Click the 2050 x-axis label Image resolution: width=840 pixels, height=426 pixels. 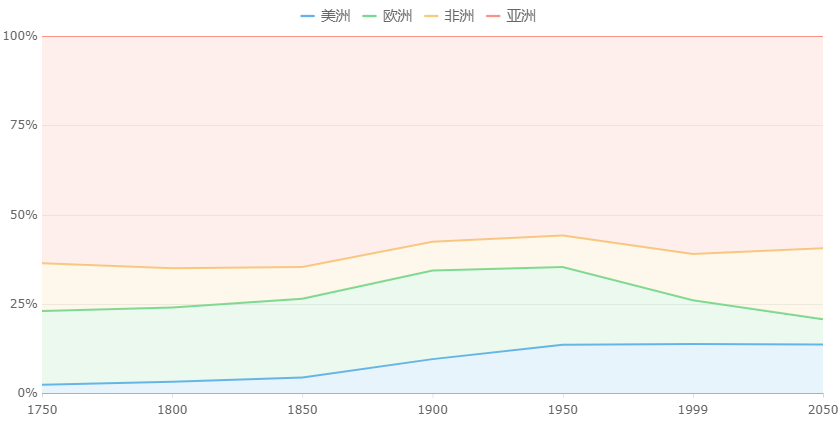pos(822,409)
